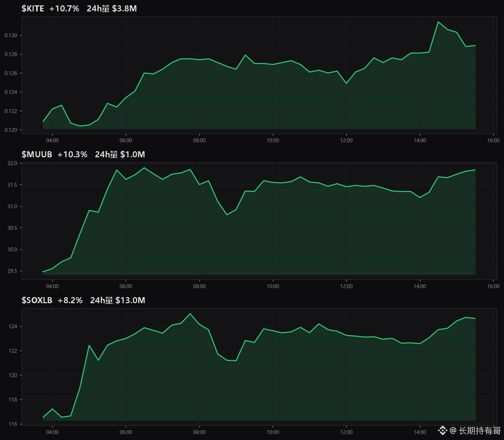Screen dimensions: 504x440
Task: Click 14:00 on the $SOXLB time axis
Action: (x=420, y=432)
